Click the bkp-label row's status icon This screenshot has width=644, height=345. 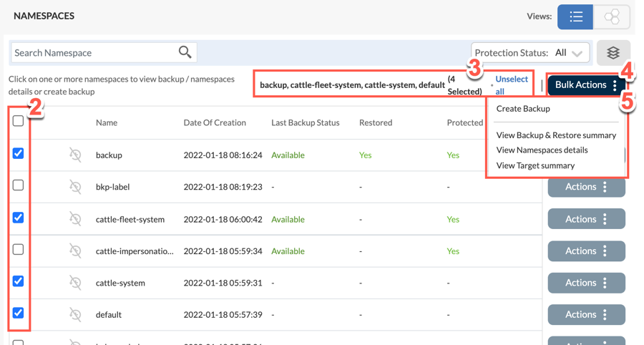[x=75, y=187]
